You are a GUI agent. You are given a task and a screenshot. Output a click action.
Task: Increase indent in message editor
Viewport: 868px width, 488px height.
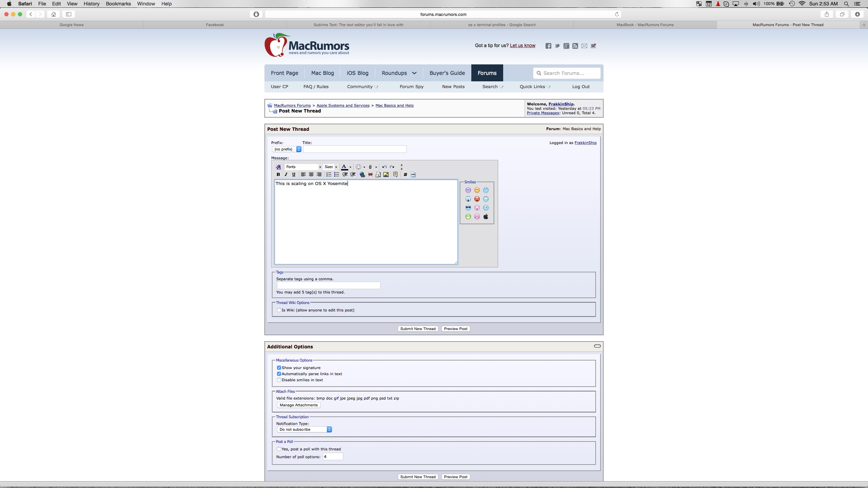(353, 175)
